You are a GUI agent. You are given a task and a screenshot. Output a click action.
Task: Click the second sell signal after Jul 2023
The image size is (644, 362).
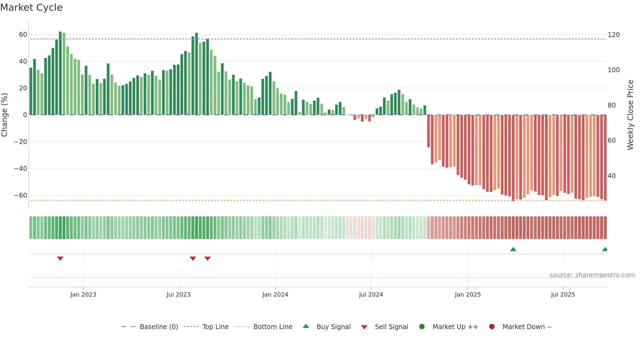click(x=207, y=258)
